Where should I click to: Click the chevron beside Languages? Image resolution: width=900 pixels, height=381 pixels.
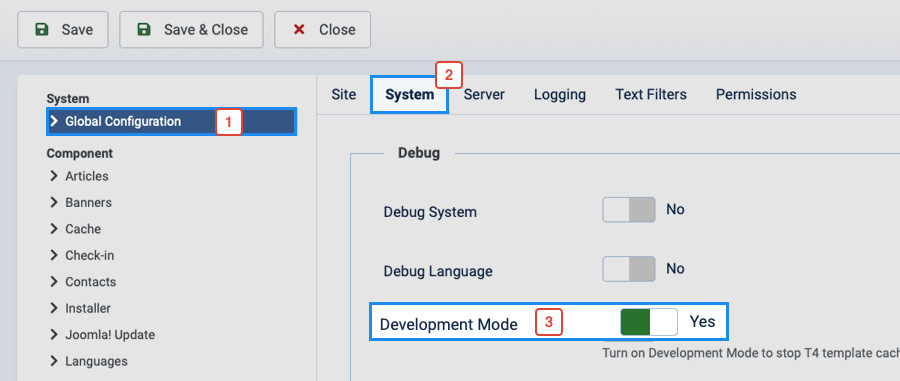55,360
